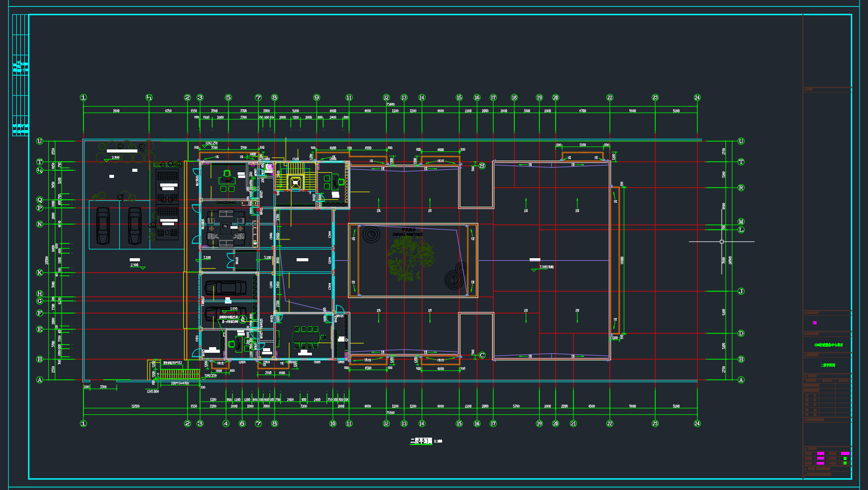Select the magenta toilet fixture symbol
The height and width of the screenshot is (490, 868).
(269, 167)
